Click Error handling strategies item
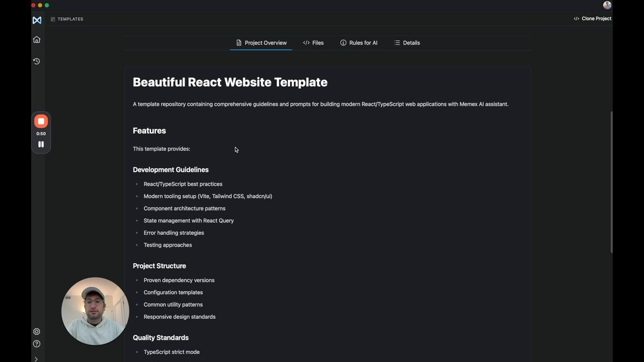 point(174,233)
